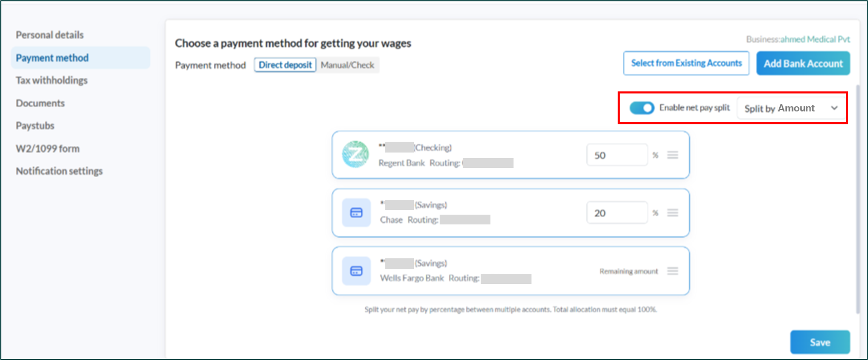Screen dimensions: 868x360
Task: Open the Split by Amount dropdown
Action: 791,108
